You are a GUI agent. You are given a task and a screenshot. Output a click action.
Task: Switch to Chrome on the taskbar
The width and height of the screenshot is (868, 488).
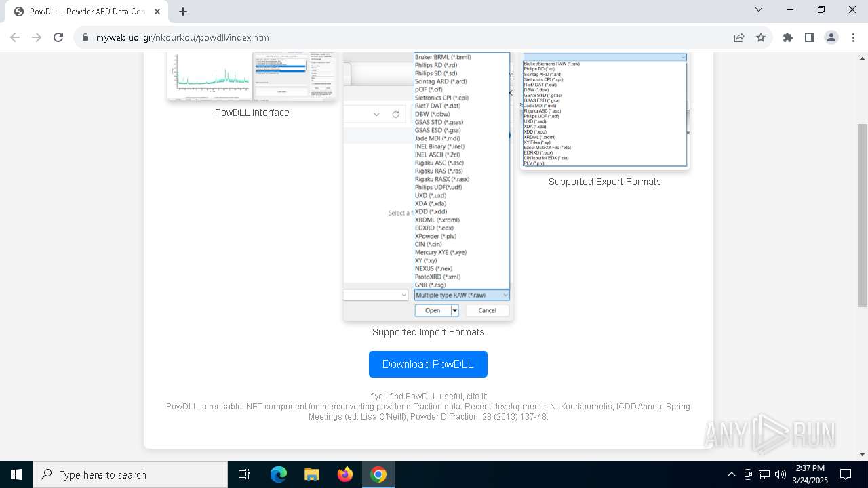tap(378, 474)
